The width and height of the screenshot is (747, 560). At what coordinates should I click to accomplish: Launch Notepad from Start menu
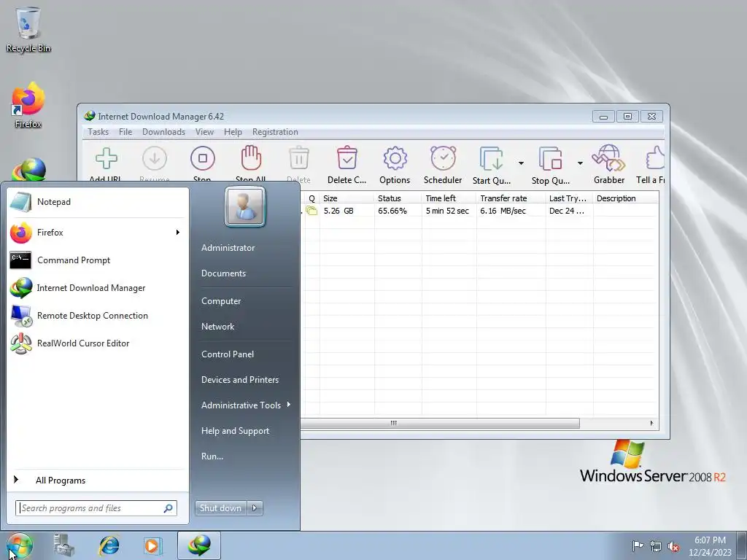click(97, 202)
